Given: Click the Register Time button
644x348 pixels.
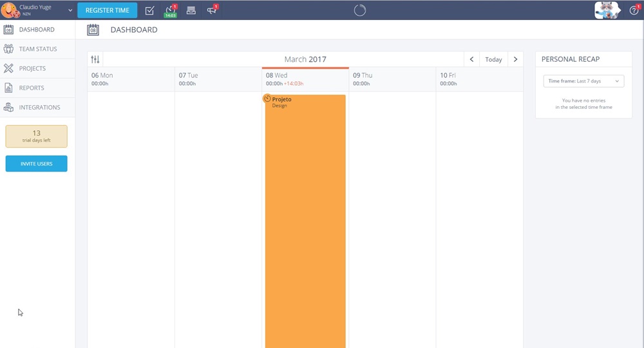Looking at the screenshot, I should (x=107, y=10).
